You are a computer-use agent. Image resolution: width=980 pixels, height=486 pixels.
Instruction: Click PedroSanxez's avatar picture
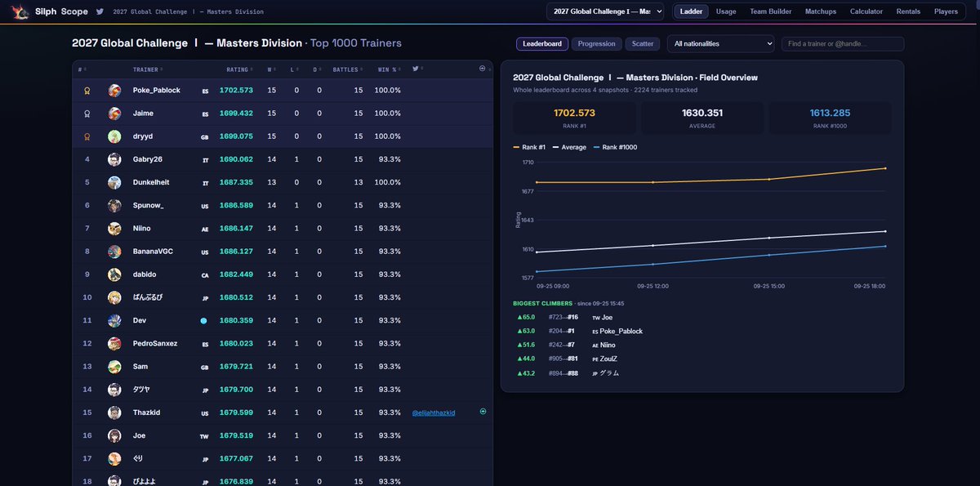[x=115, y=343]
